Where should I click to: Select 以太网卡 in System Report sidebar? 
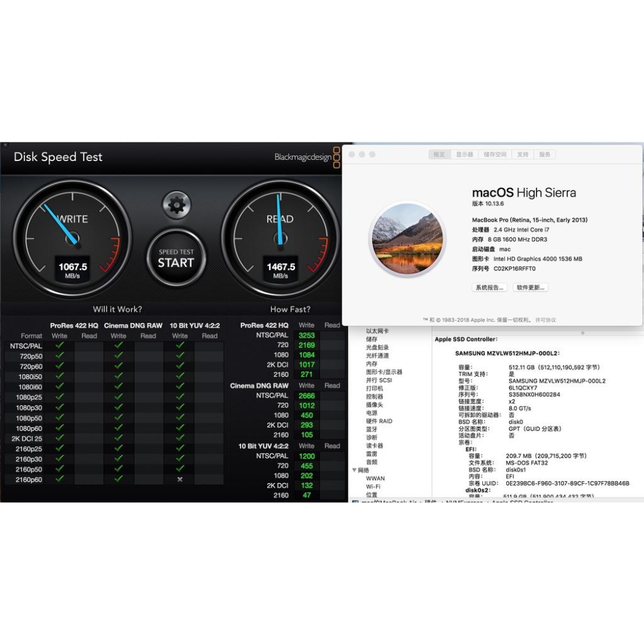[377, 331]
